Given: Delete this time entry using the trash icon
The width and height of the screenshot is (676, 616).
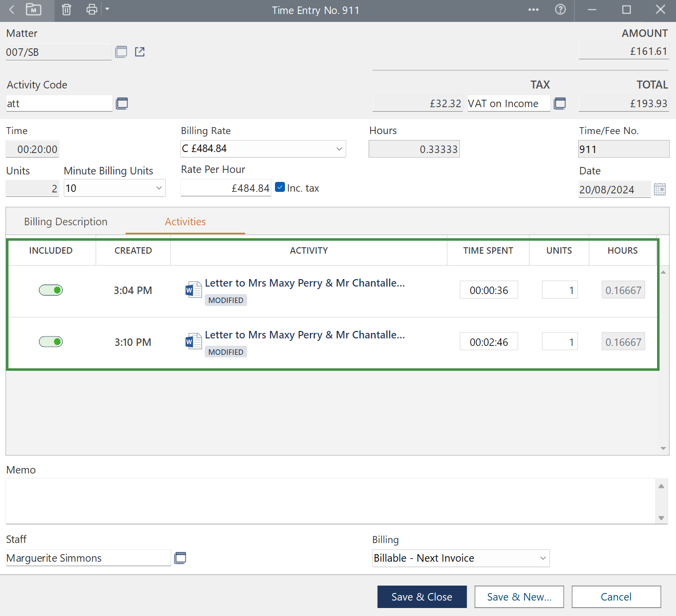Looking at the screenshot, I should coord(66,10).
